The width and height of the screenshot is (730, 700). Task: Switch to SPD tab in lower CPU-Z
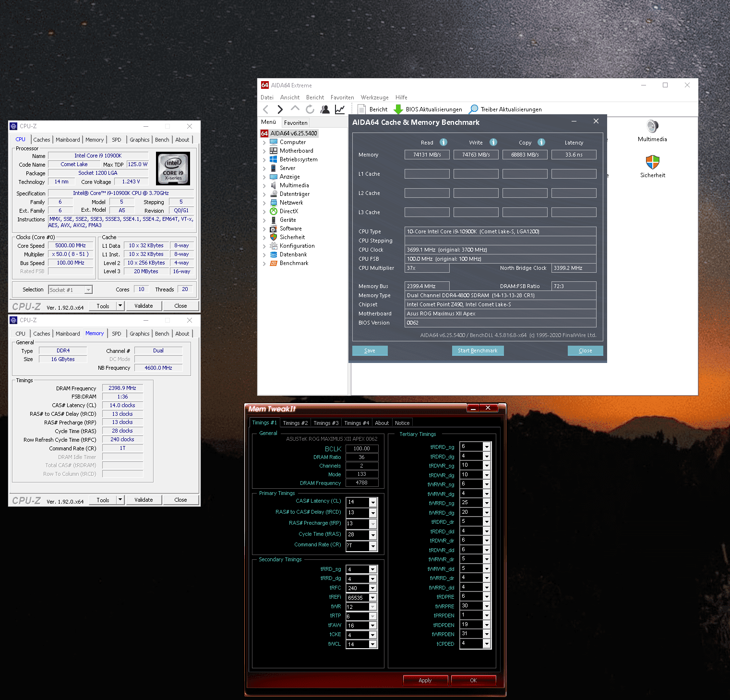(117, 334)
